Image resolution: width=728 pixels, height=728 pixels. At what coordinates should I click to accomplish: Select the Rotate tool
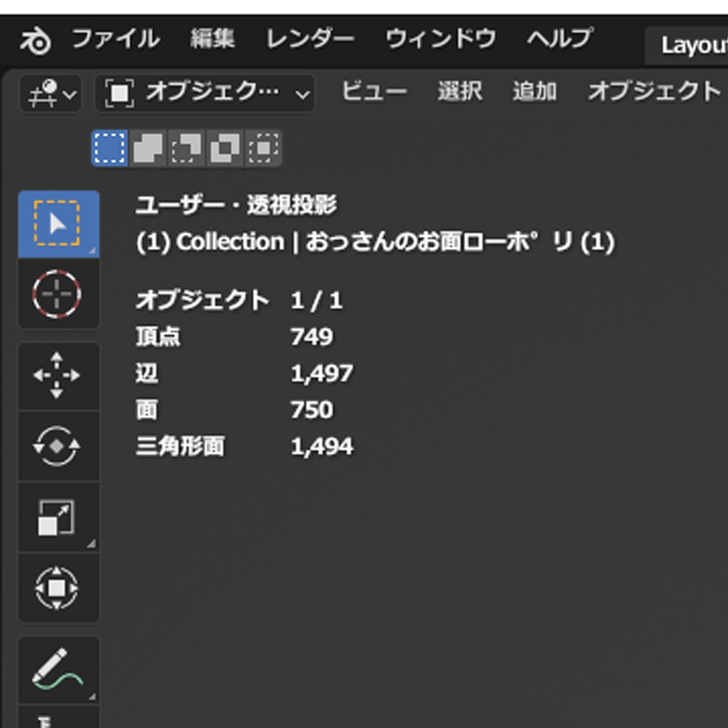click(x=58, y=446)
